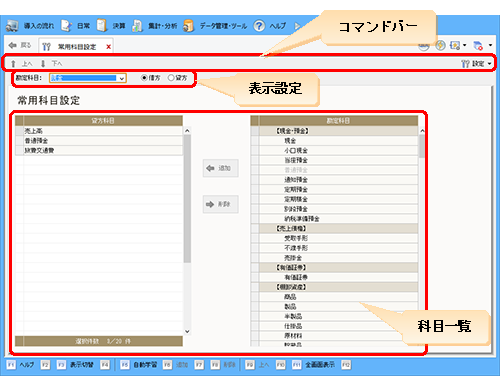Click the 削除 remove button
The image size is (500, 376).
click(220, 204)
